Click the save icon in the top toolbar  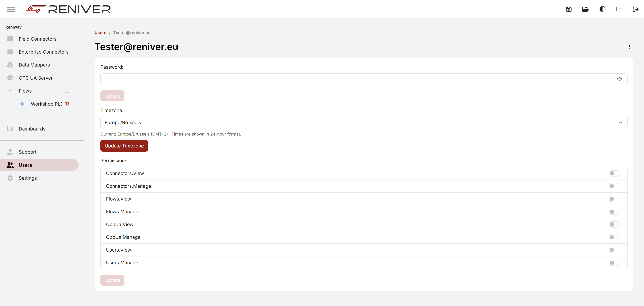pos(569,9)
